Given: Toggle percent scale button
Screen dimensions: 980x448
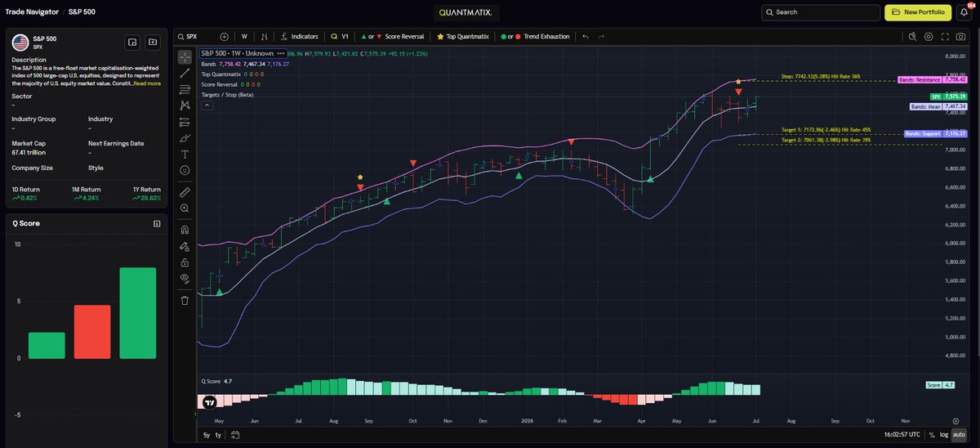Looking at the screenshot, I should point(931,436).
